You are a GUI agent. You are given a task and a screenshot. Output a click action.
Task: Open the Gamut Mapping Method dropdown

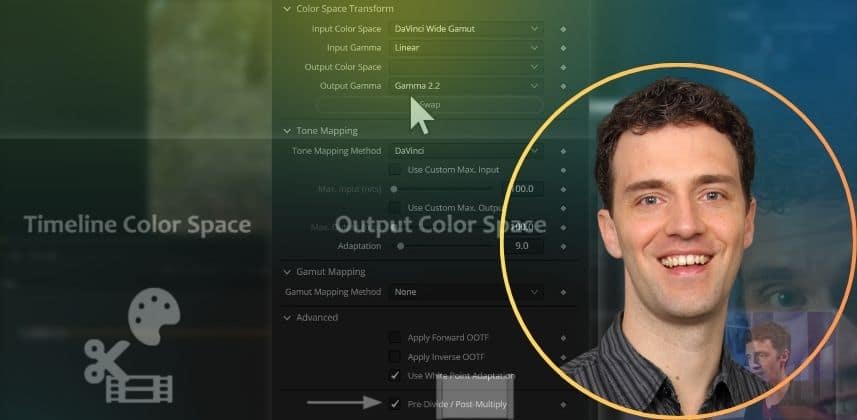466,292
